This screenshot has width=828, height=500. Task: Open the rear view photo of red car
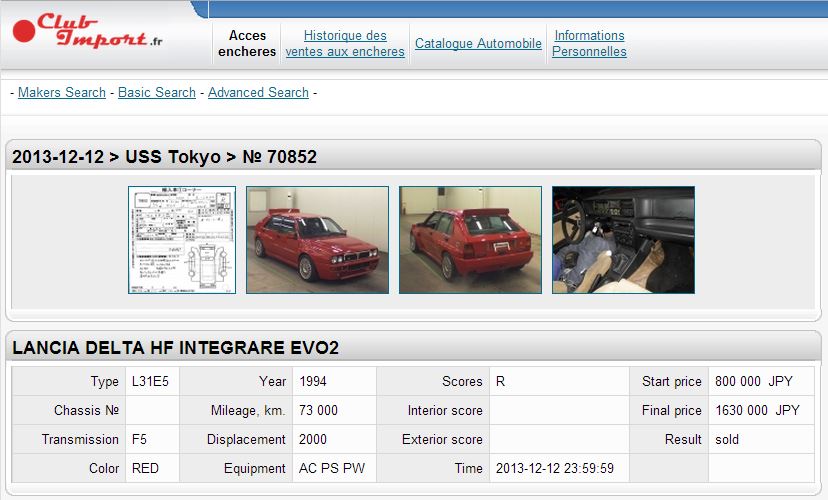[470, 240]
